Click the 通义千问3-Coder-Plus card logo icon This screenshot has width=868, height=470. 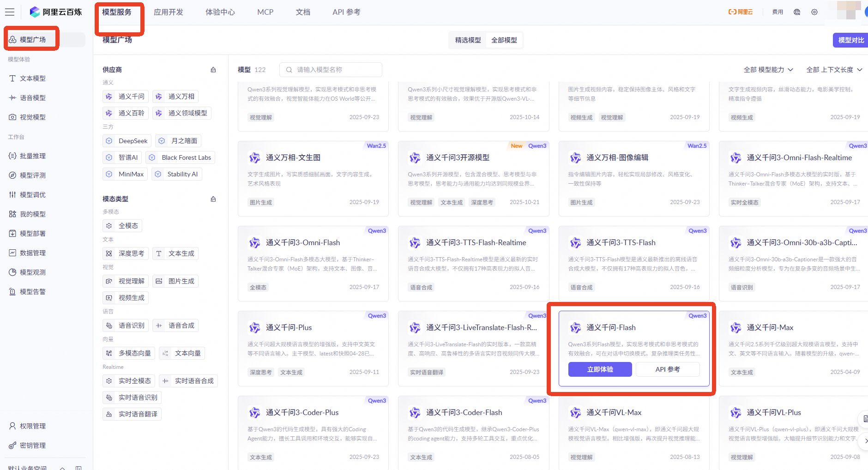[x=254, y=413]
